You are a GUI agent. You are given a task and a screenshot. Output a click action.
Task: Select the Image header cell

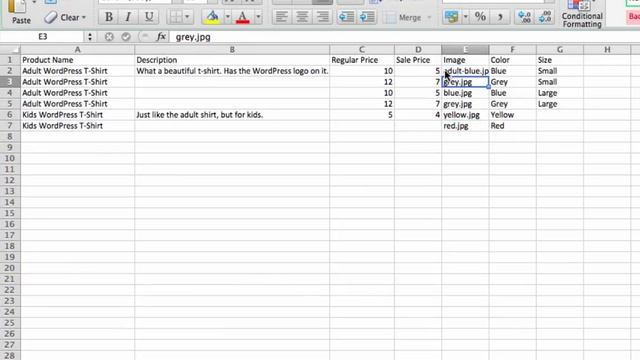click(x=465, y=60)
